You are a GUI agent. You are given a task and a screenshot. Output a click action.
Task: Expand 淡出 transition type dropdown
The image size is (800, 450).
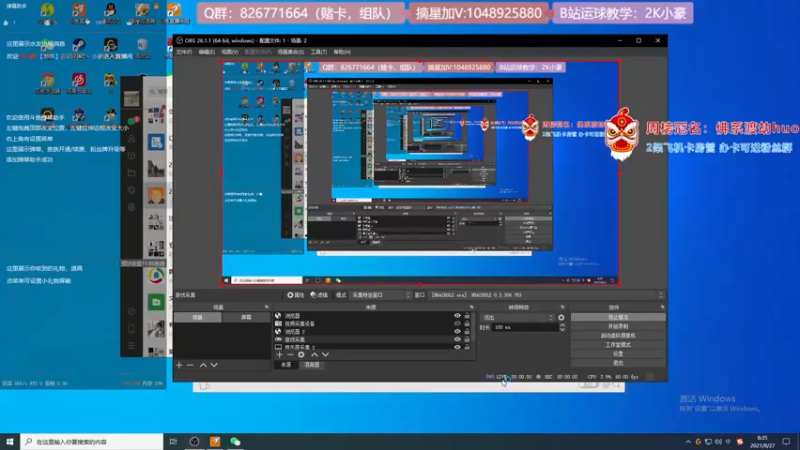click(x=517, y=317)
